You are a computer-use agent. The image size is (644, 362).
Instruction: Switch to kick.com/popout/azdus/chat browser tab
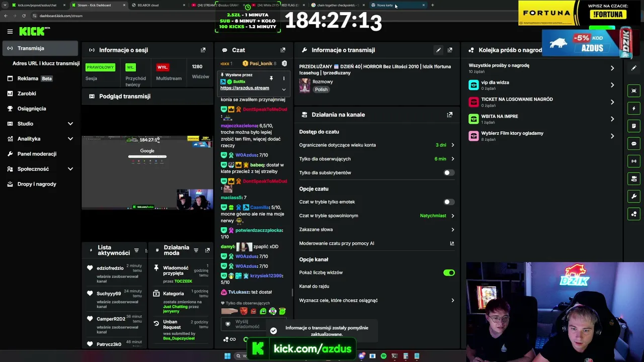click(x=38, y=5)
